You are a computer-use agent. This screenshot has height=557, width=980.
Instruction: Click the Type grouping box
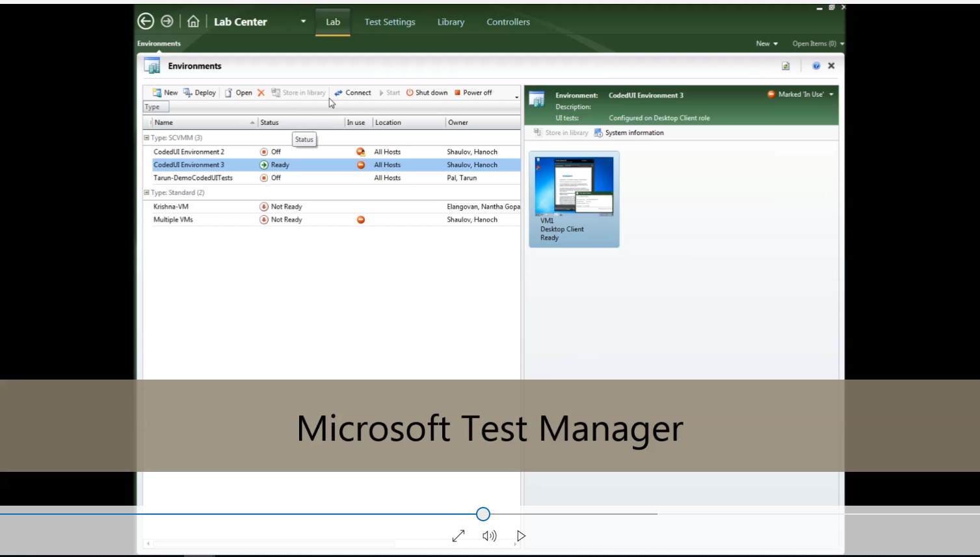pos(156,107)
